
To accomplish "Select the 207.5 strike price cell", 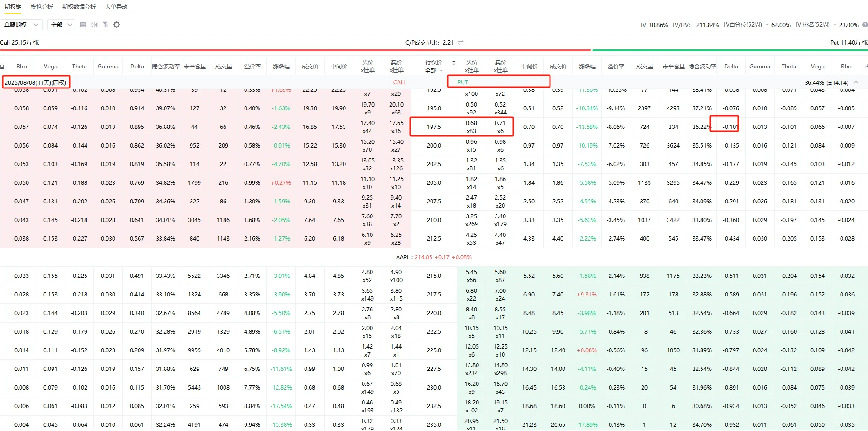I will point(434,202).
